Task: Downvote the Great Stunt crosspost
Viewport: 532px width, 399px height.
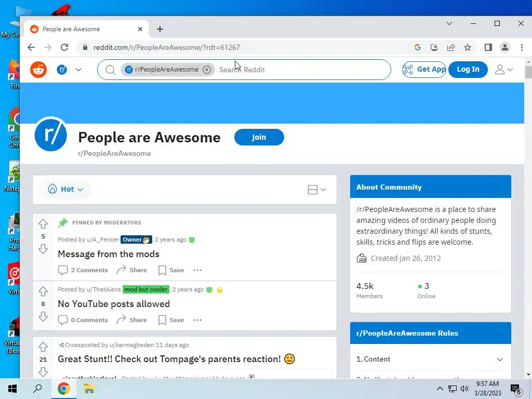Action: 43,373
